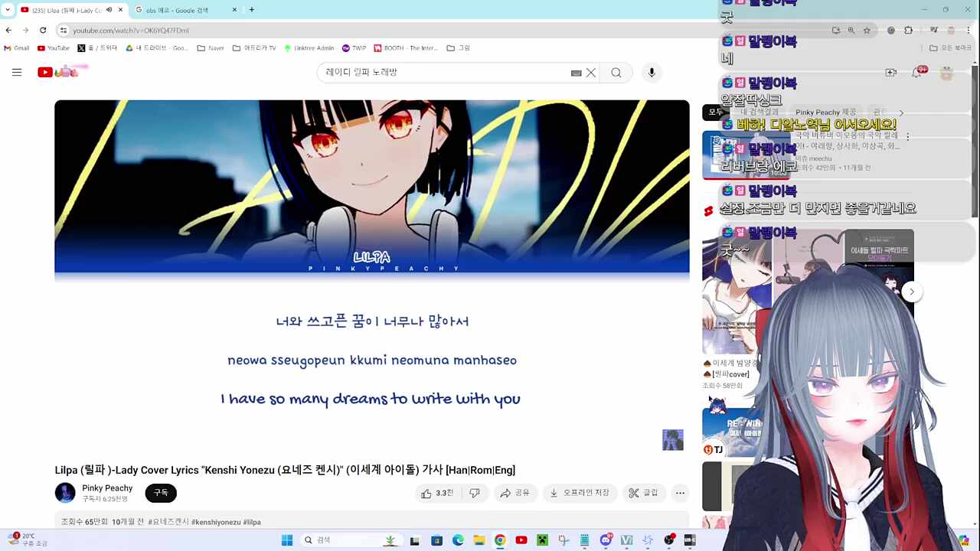Open the X Twitter bookmark

tap(97, 48)
